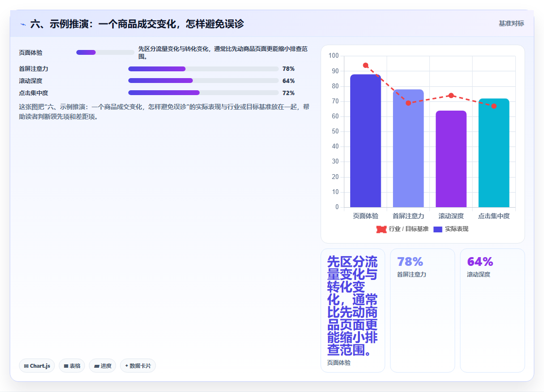The width and height of the screenshot is (544, 392).
Task: Click the 页面体验 x-axis label
Action: pos(365,216)
